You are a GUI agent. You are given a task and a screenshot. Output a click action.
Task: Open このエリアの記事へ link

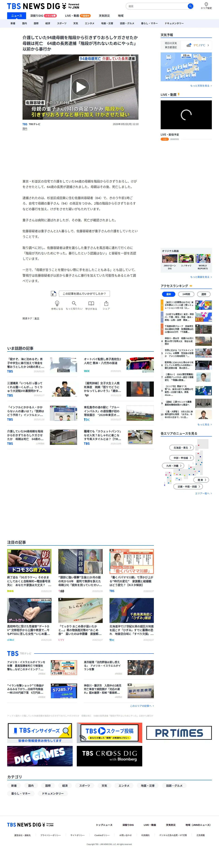click(x=142, y=706)
